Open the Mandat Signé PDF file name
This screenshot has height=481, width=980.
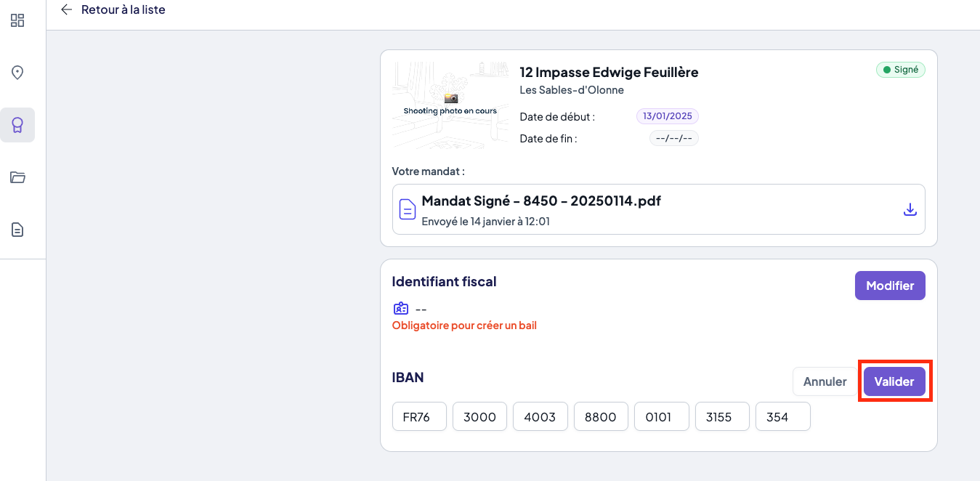541,201
